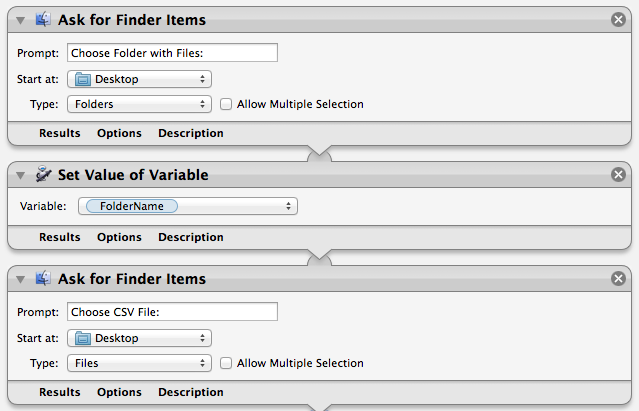This screenshot has height=411, width=639.
Task: Click the Choose CSV File prompt field
Action: [172, 312]
